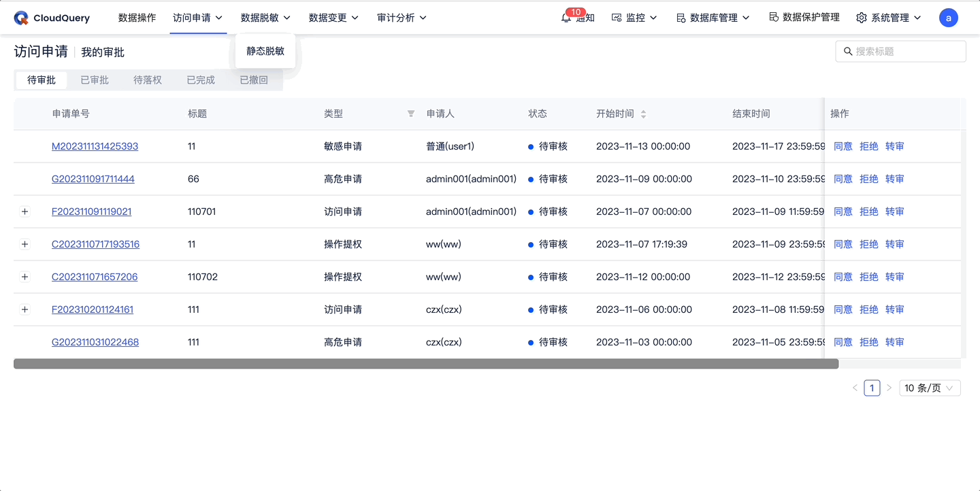Approve (同意) the first pending request
The width and height of the screenshot is (980, 491).
tap(843, 146)
